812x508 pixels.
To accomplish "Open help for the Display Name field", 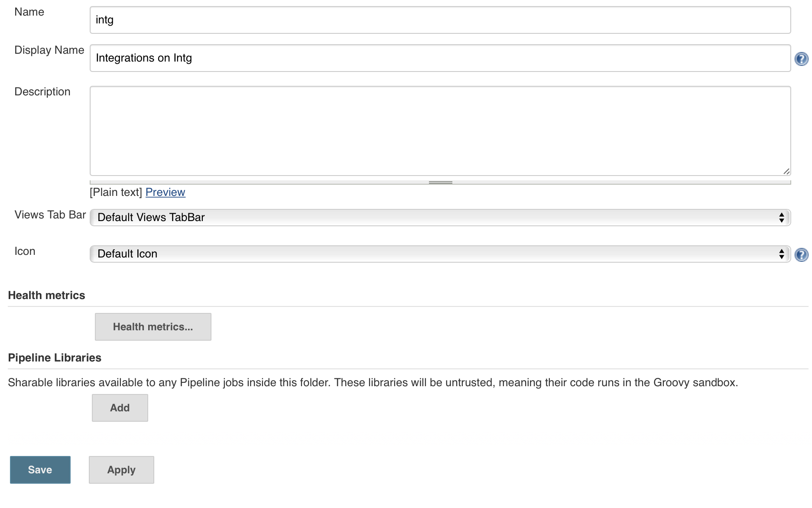I will 801,59.
